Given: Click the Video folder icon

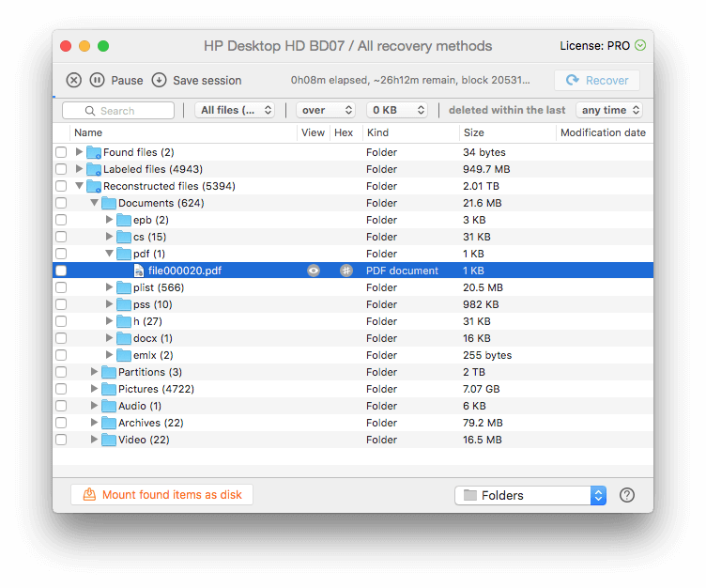Looking at the screenshot, I should pyautogui.click(x=109, y=440).
